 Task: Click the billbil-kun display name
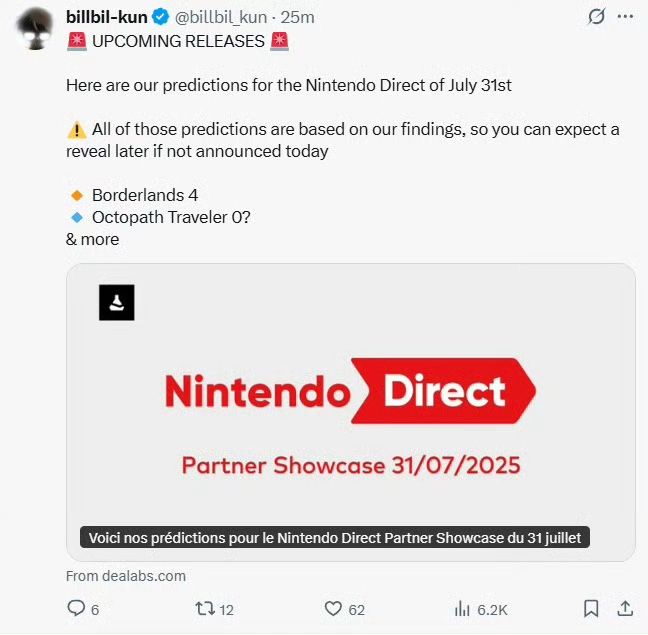pos(107,17)
